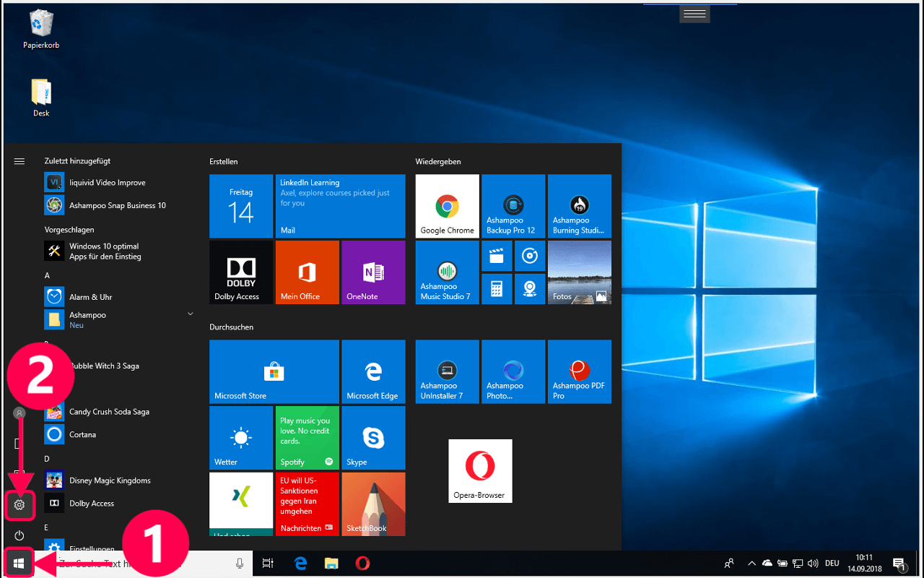Open the Nachrichten news tile
Viewport: 924px width, 578px height.
click(308, 504)
